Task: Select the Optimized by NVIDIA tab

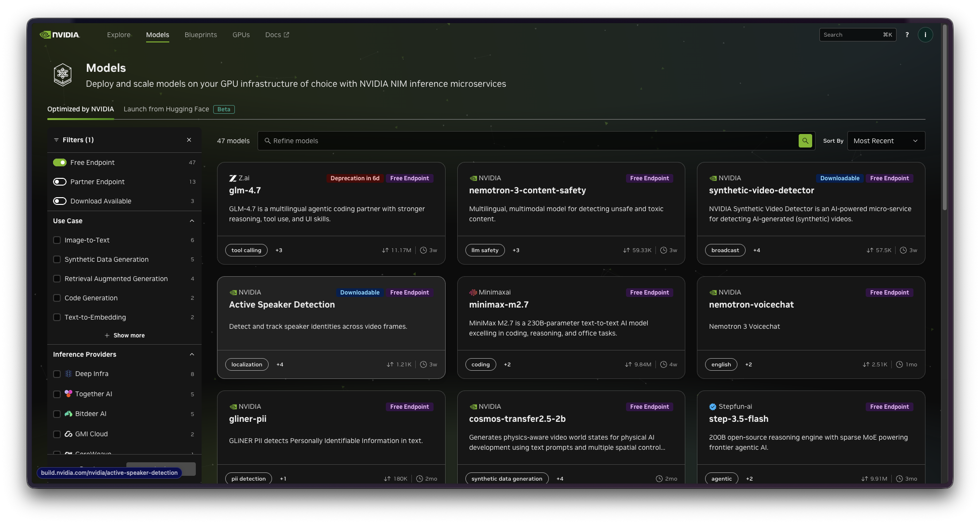Action: (81, 109)
